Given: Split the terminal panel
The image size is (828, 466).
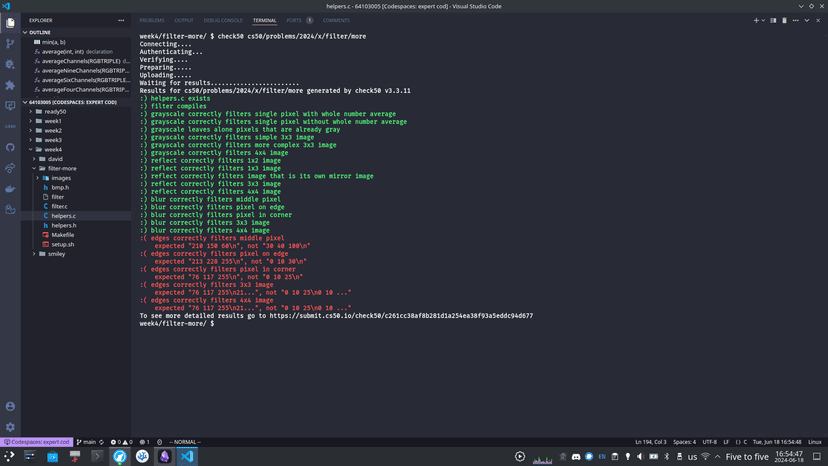Looking at the screenshot, I should point(773,21).
